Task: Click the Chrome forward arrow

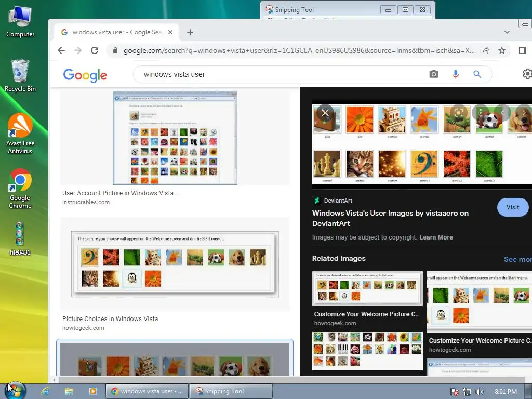Action: pos(78,50)
